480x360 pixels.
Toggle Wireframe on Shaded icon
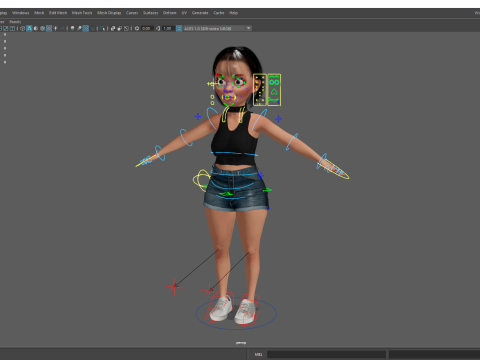coord(42,28)
